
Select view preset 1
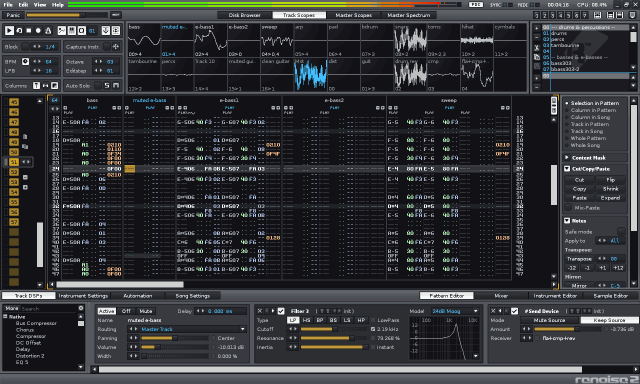click(536, 15)
